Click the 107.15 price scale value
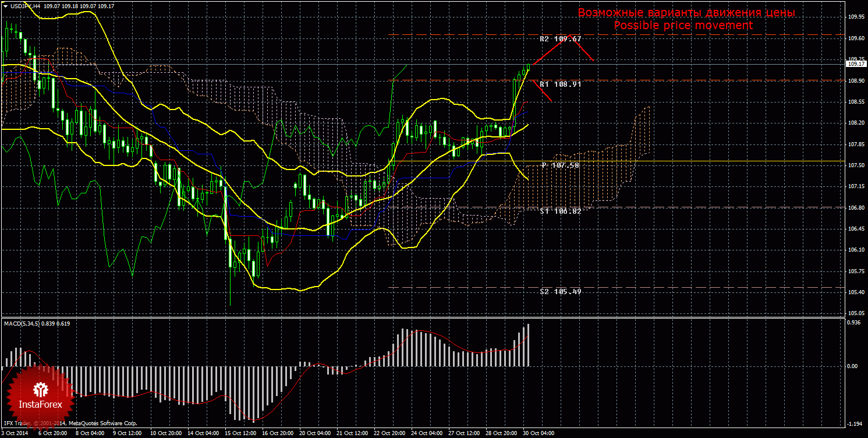 [x=856, y=186]
